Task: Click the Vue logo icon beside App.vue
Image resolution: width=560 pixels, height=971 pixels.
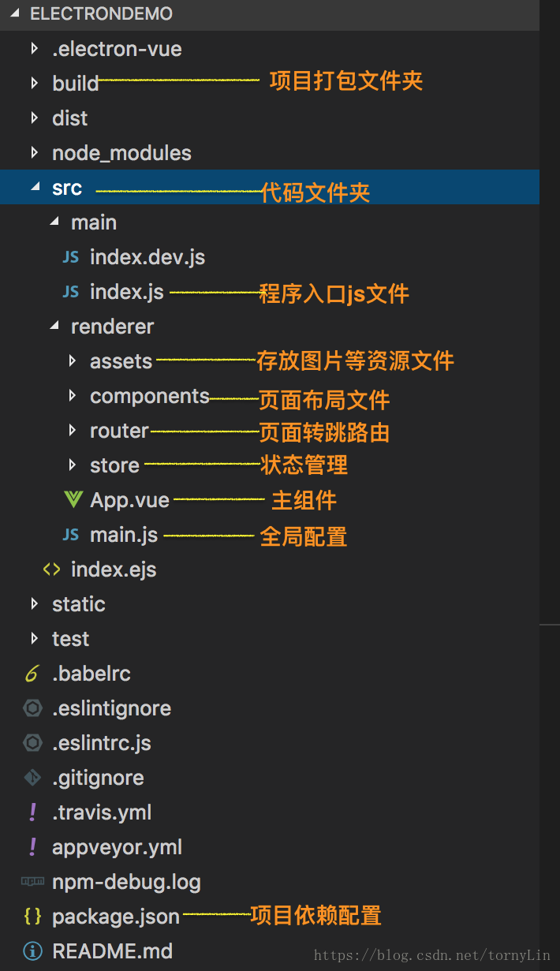Action: pyautogui.click(x=73, y=500)
